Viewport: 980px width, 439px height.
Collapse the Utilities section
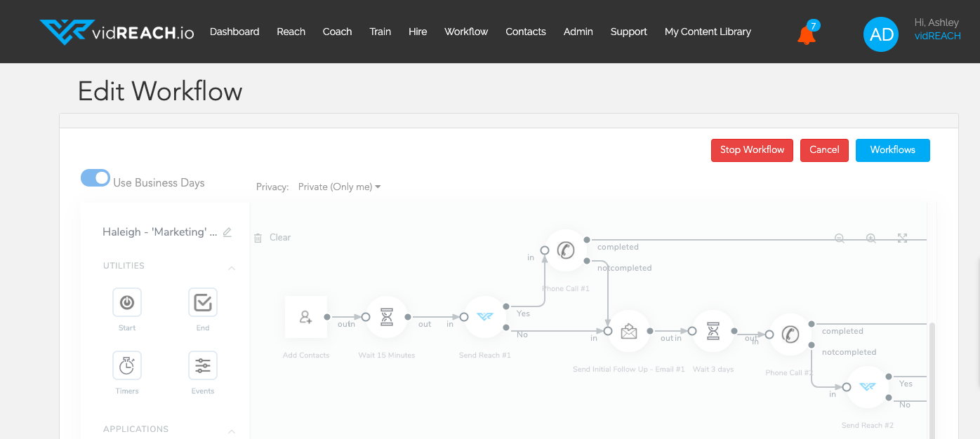(232, 268)
